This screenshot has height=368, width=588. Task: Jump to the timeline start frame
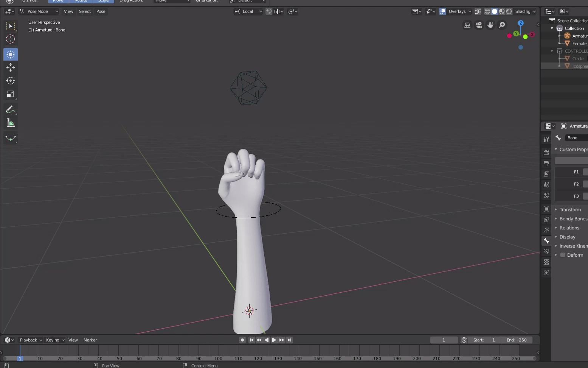coord(251,340)
